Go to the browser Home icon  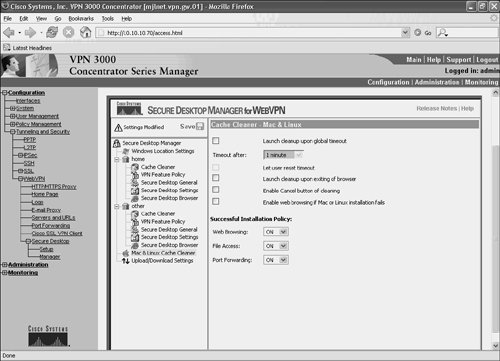(85, 32)
